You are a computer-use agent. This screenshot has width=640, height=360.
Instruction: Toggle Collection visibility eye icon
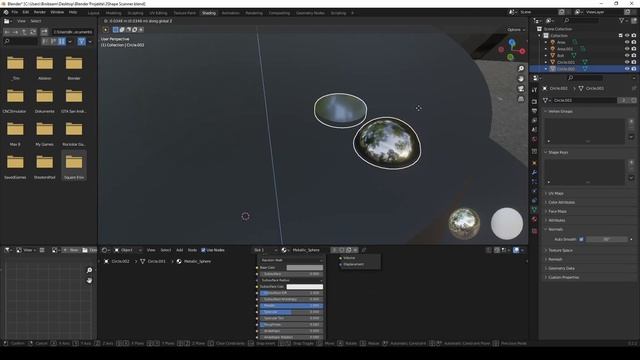627,36
